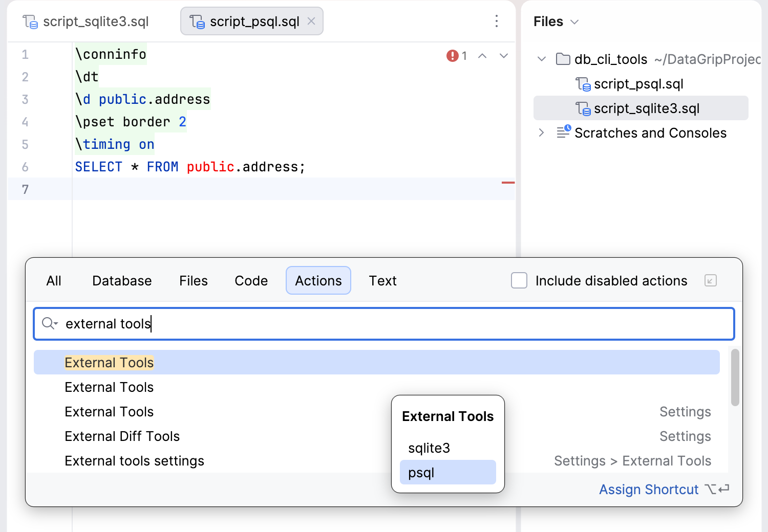Open search results in tool window icon

[711, 280]
